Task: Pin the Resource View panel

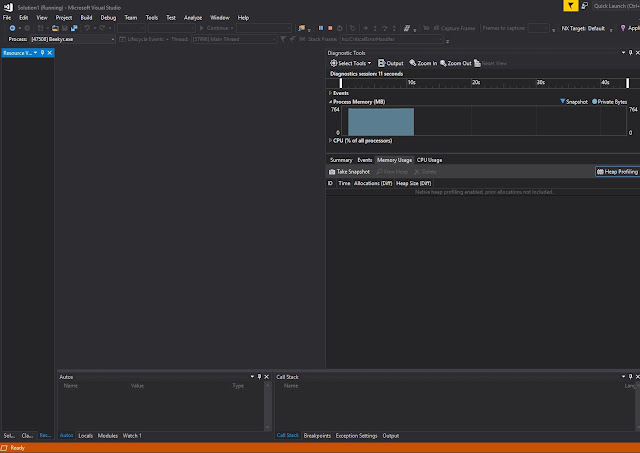Action: click(42, 53)
